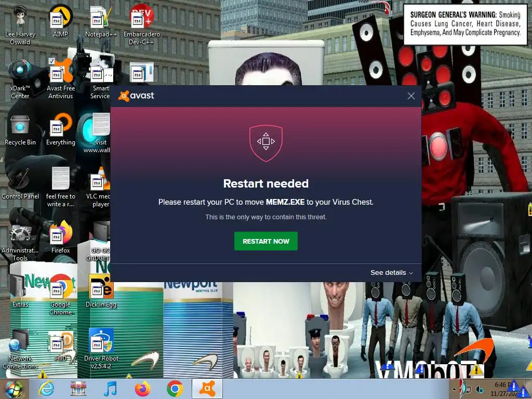Screen dimensions: 532x399
Task: Open Network Connections desktop icon
Action: [20, 349]
